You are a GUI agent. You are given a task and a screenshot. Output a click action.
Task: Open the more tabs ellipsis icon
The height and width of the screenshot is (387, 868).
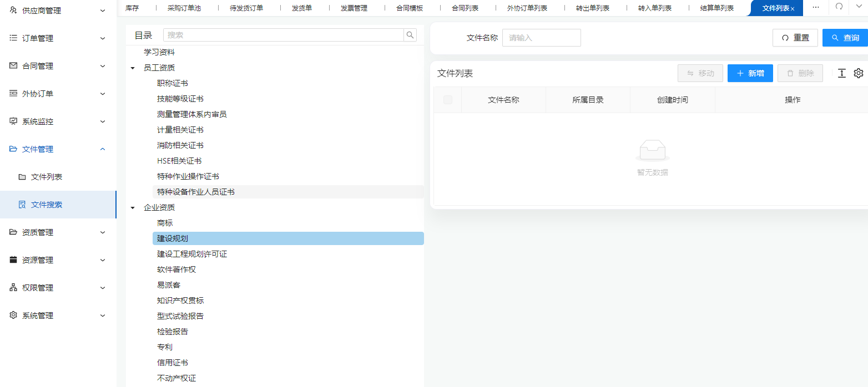point(816,7)
